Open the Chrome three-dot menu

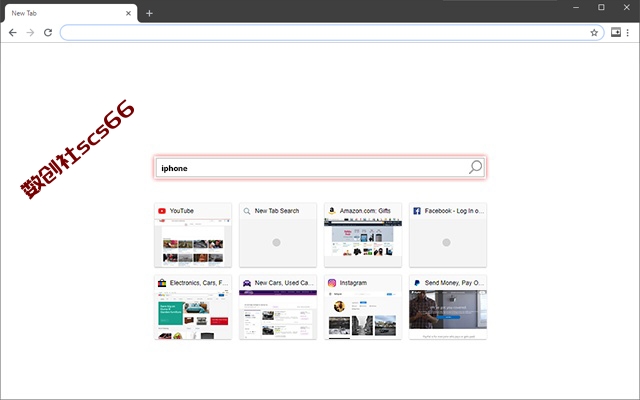[x=628, y=32]
